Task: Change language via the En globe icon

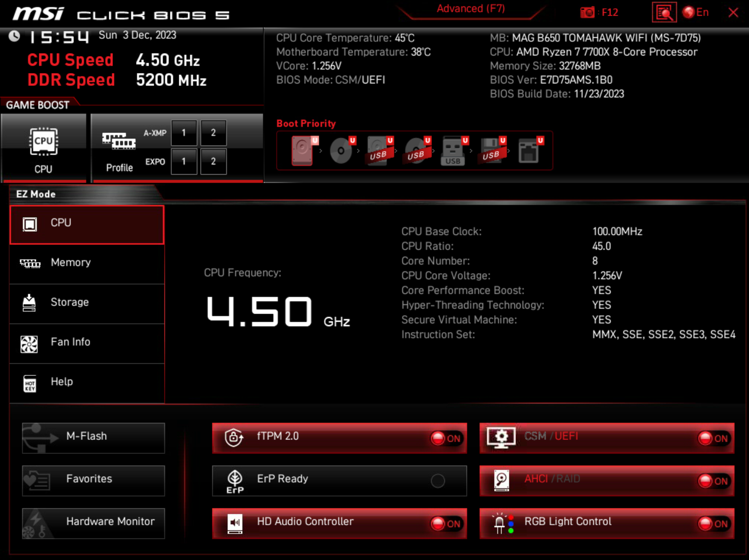Action: tap(689, 12)
